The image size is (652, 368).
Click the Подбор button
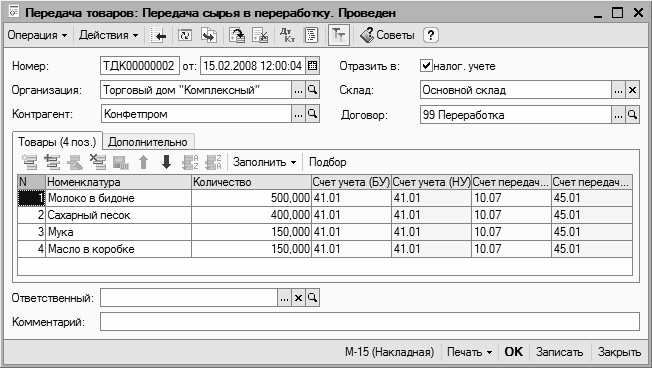pyautogui.click(x=328, y=162)
